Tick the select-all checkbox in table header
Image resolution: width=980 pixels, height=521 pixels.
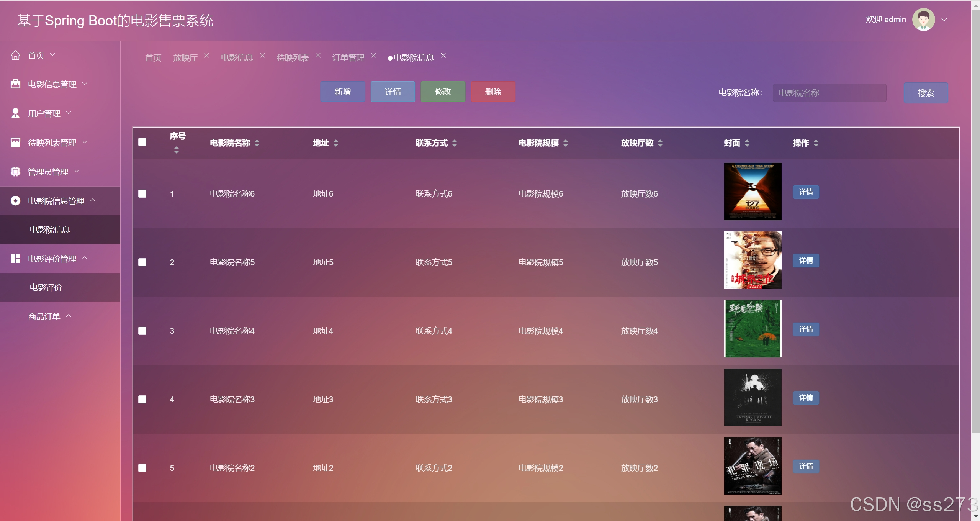[142, 142]
